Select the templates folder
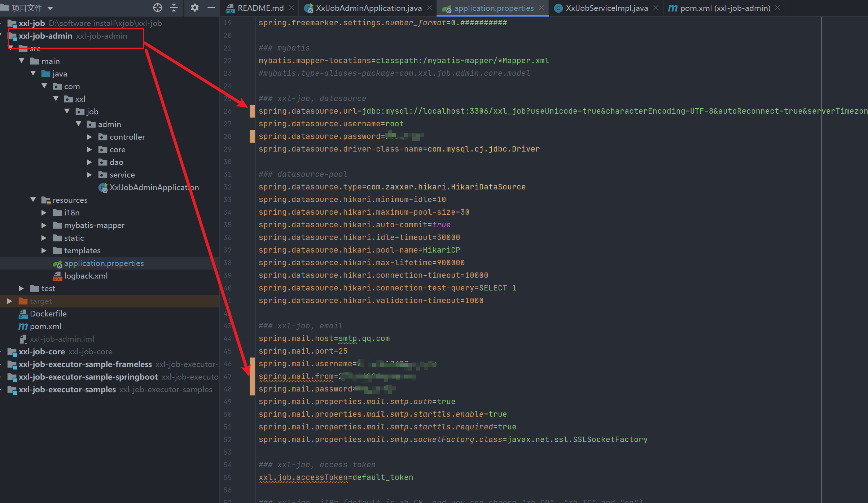 coord(82,250)
